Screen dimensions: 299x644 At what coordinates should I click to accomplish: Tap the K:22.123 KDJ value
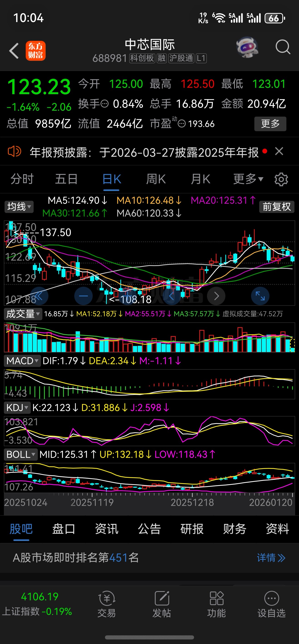pyautogui.click(x=55, y=408)
